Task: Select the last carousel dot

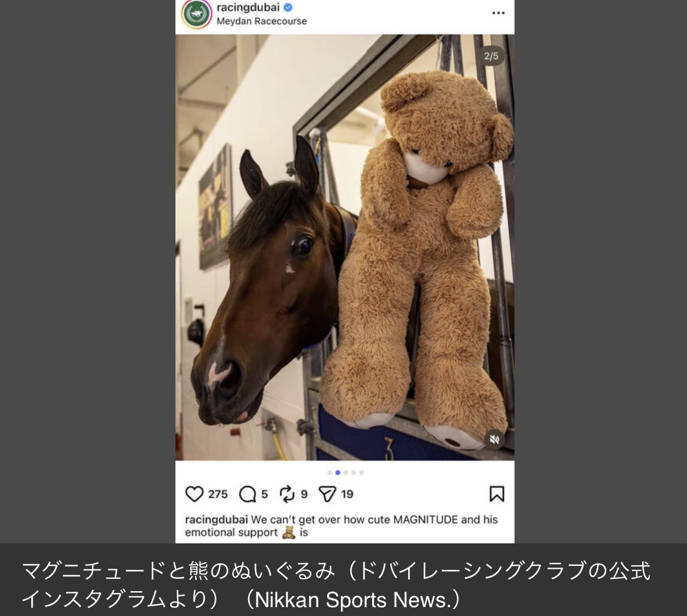Action: [362, 472]
